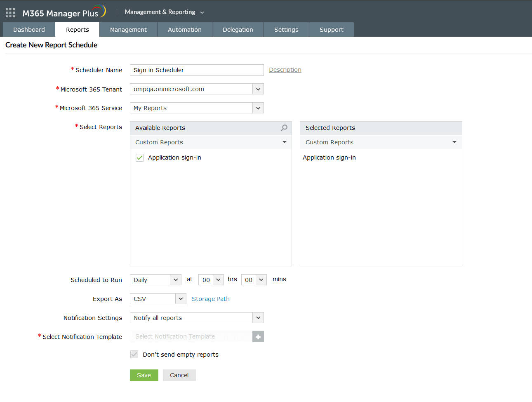Open the Export As CSV dropdown
Viewport: 532px width, 402px height.
[158, 299]
